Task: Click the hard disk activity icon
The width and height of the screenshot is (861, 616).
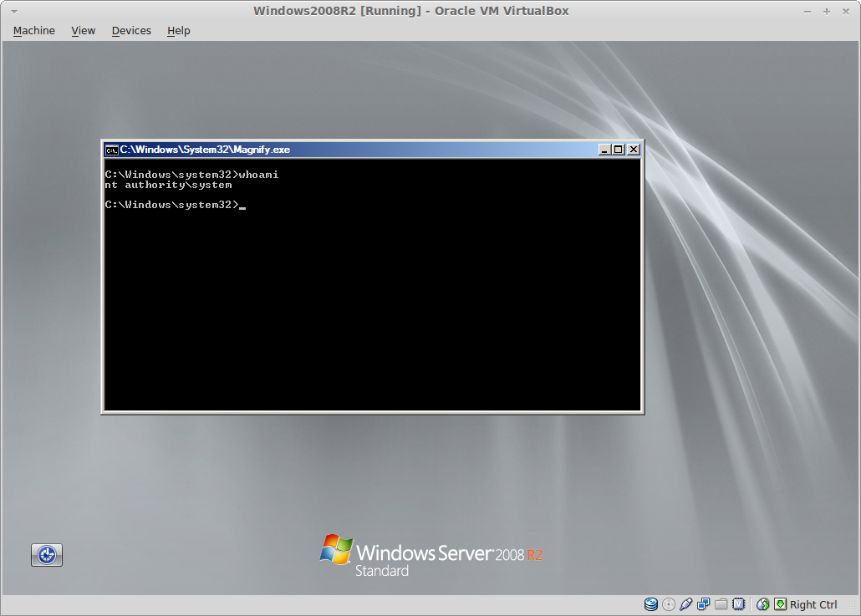Action: (x=650, y=604)
